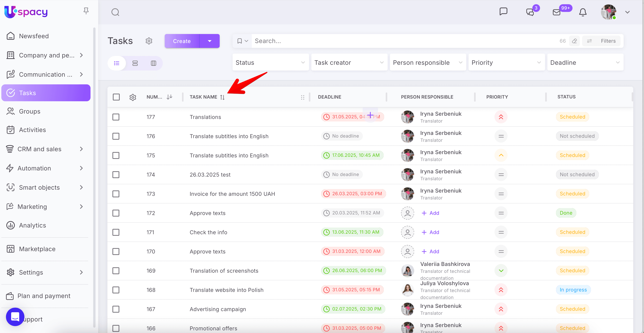Open the Person responsible dropdown
644x333 pixels.
(x=427, y=62)
